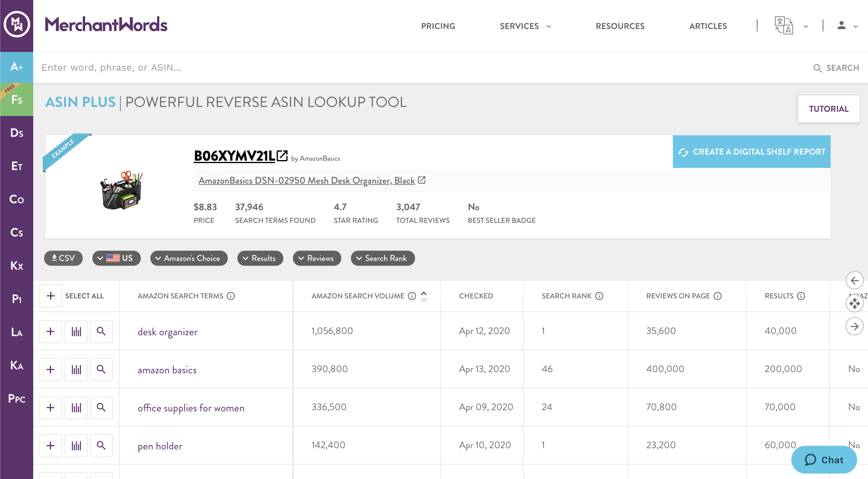The image size is (868, 479).
Task: Open the user account icon
Action: 841,26
